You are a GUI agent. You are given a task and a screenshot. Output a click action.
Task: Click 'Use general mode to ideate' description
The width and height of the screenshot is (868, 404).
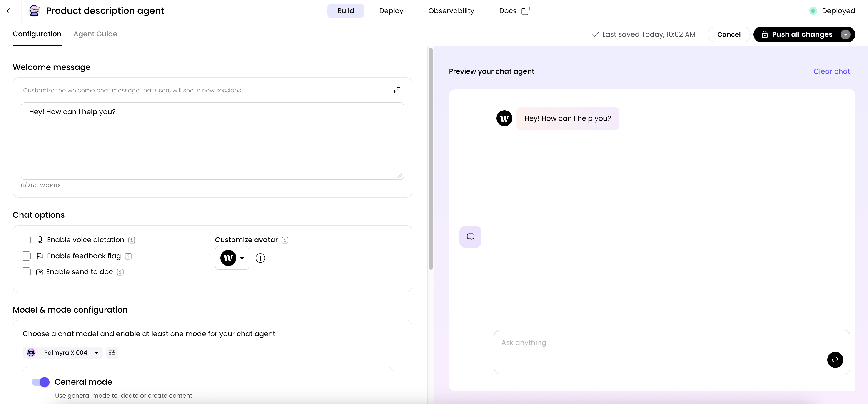123,396
